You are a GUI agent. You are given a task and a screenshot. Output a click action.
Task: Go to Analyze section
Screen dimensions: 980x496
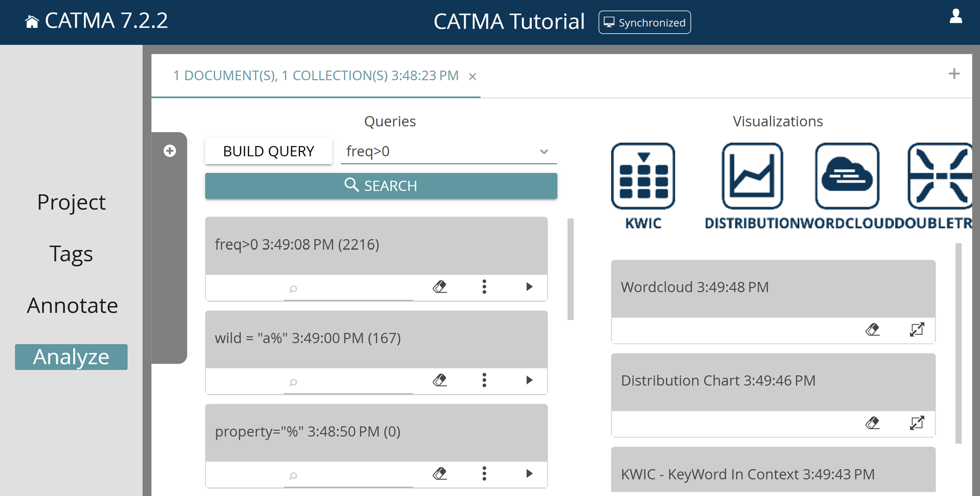tap(71, 357)
